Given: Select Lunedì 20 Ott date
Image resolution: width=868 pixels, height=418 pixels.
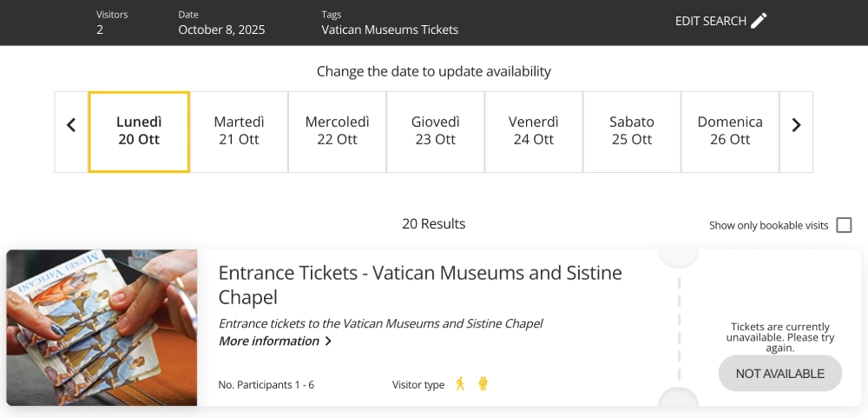Looking at the screenshot, I should (x=139, y=132).
